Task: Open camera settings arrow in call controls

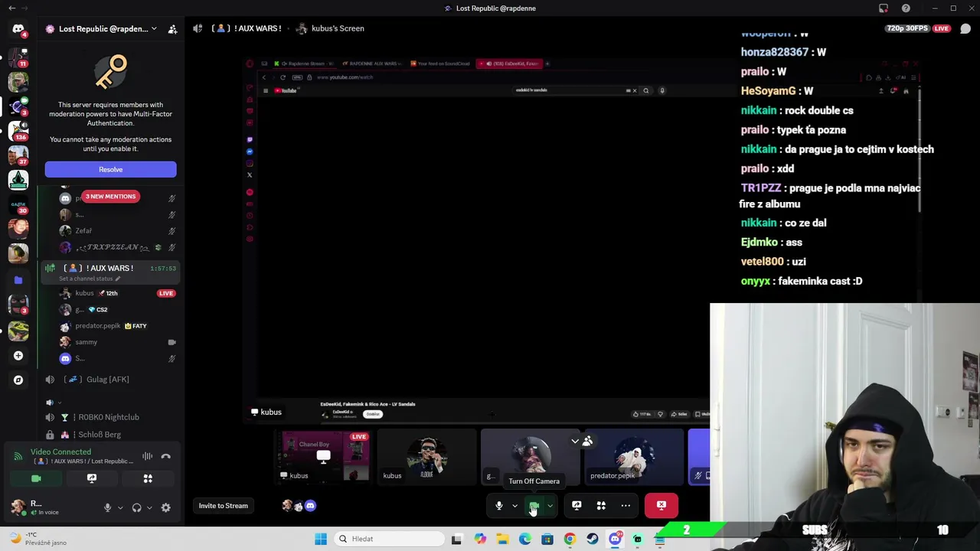Action: tap(550, 505)
